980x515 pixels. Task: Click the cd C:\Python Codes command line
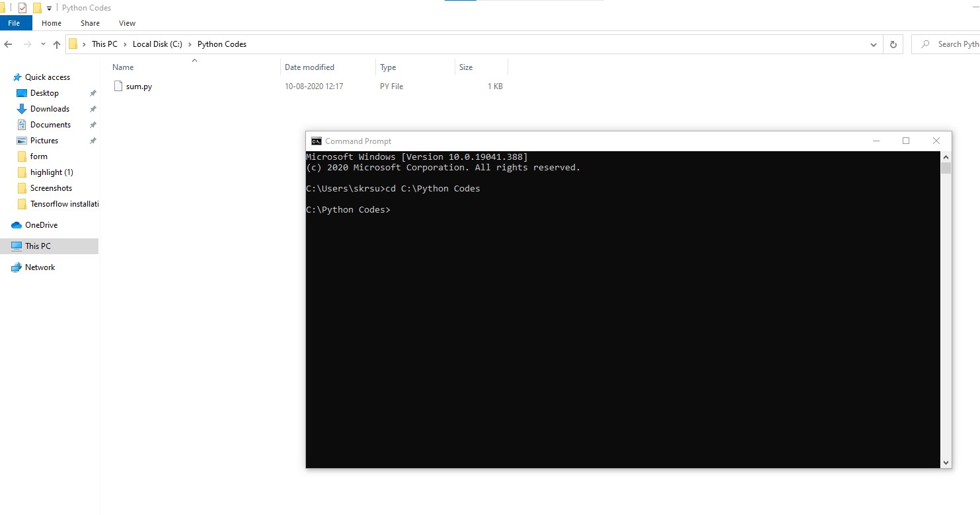coord(433,189)
